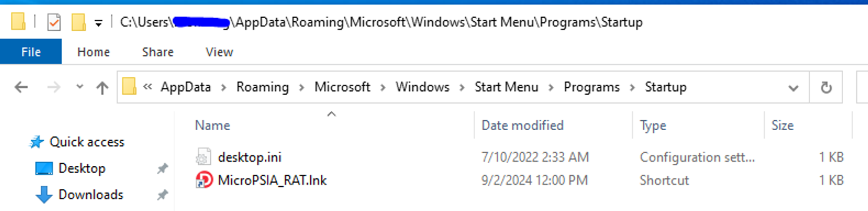Open Desktop in Quick access

[82, 168]
